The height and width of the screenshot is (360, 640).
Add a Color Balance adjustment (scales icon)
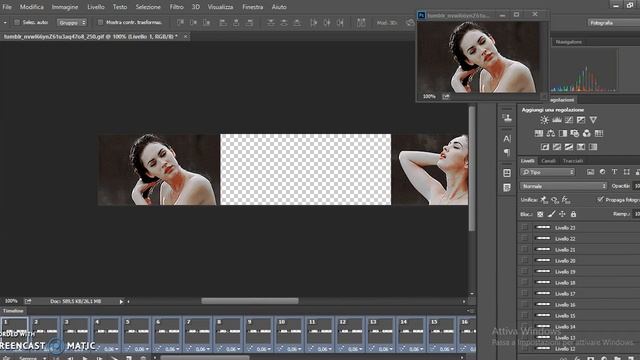pos(551,133)
